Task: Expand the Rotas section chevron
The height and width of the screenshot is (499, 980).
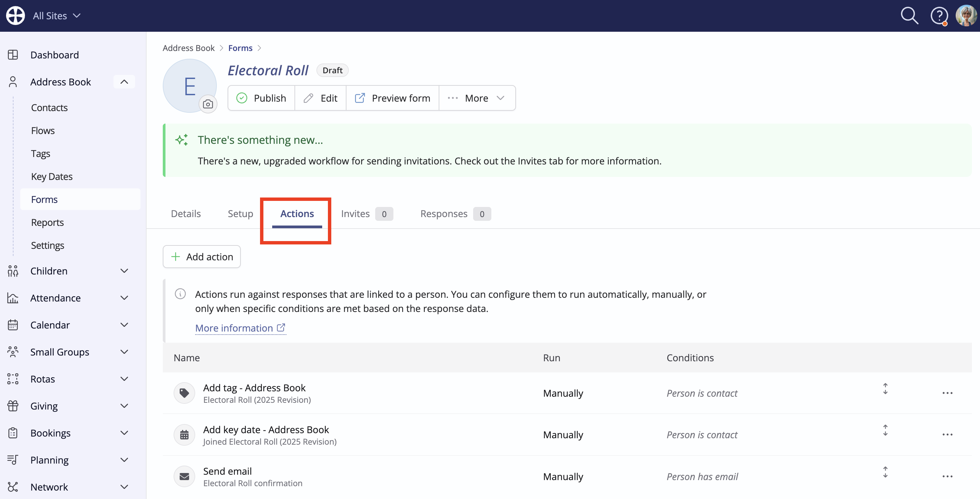Action: coord(124,379)
